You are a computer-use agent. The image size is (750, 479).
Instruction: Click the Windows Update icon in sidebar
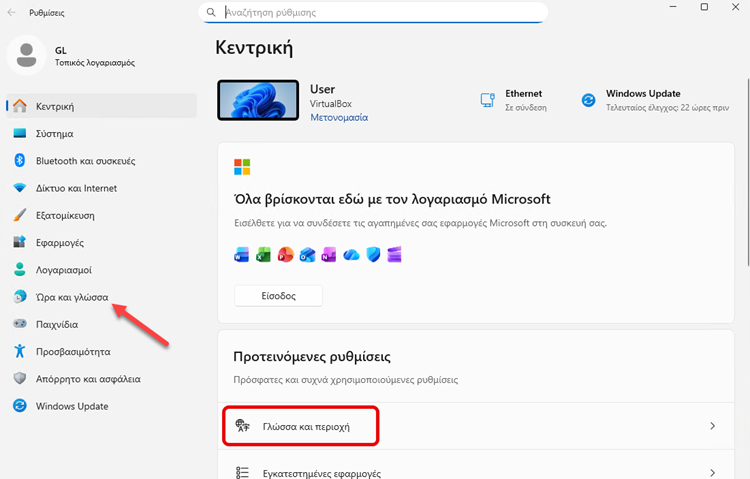coord(19,406)
